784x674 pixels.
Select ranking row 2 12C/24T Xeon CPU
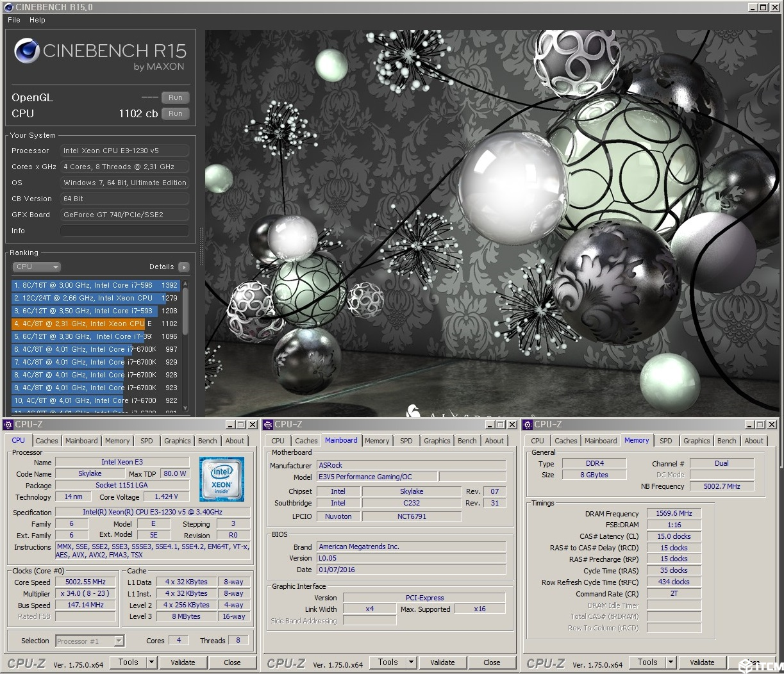click(96, 298)
